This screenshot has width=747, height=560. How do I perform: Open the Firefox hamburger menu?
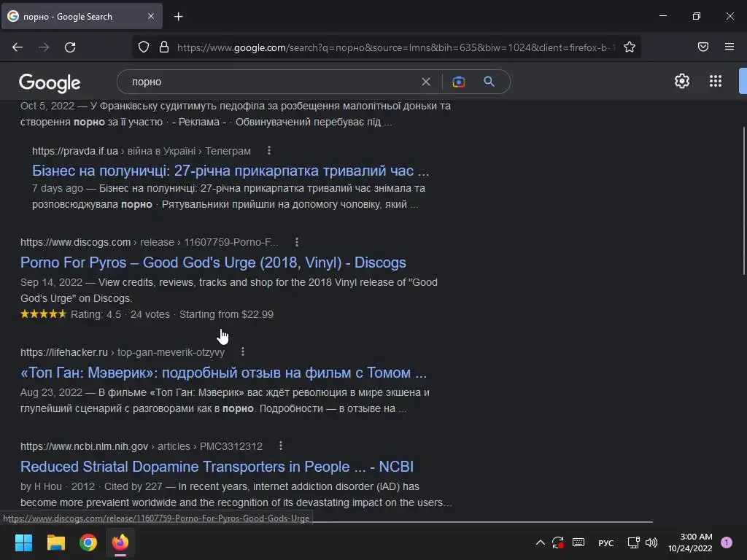point(729,47)
